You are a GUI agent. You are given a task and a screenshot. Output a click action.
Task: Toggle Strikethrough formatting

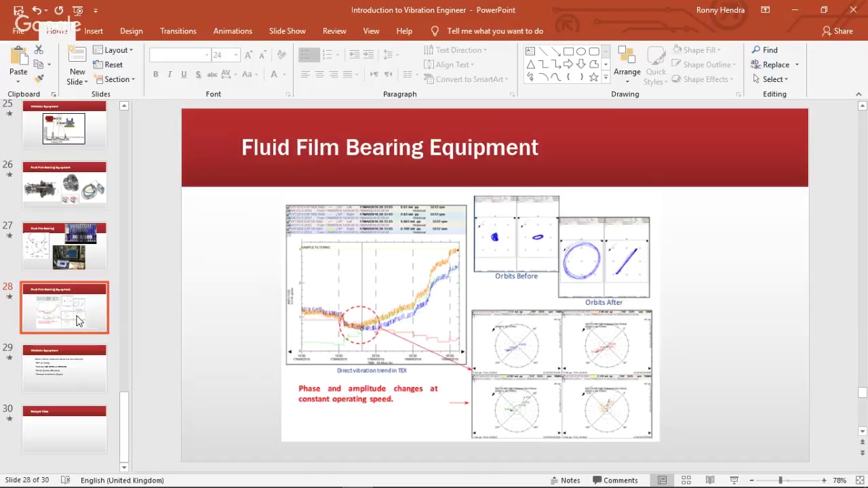click(x=213, y=75)
